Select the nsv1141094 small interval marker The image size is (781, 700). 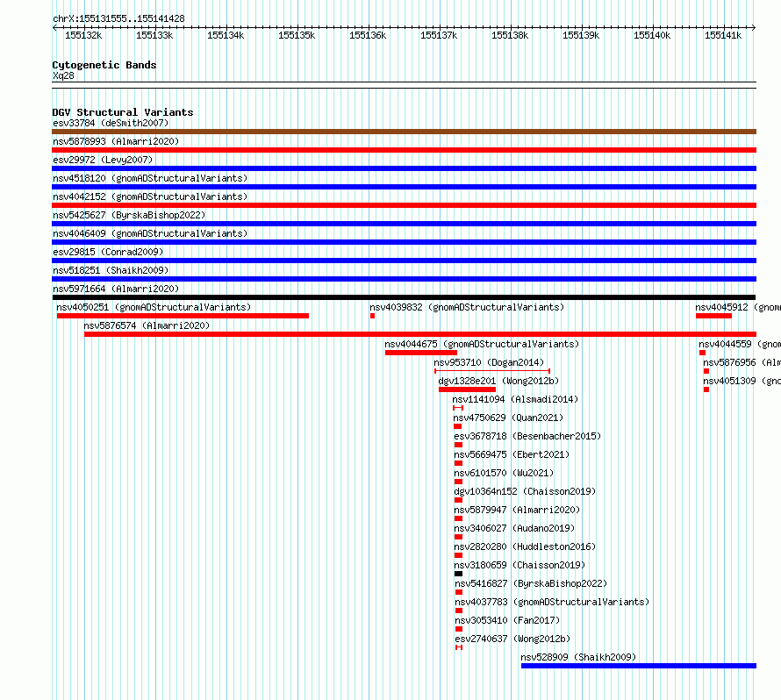(x=458, y=408)
